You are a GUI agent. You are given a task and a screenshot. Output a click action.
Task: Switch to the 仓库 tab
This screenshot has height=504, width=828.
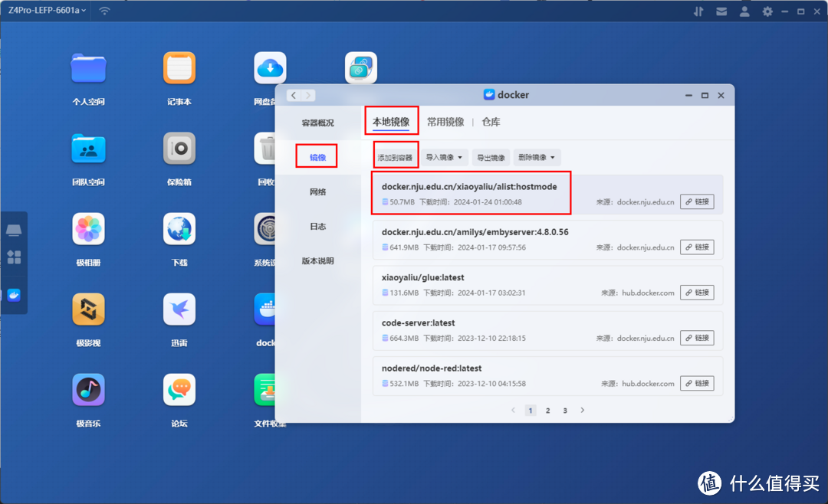491,122
